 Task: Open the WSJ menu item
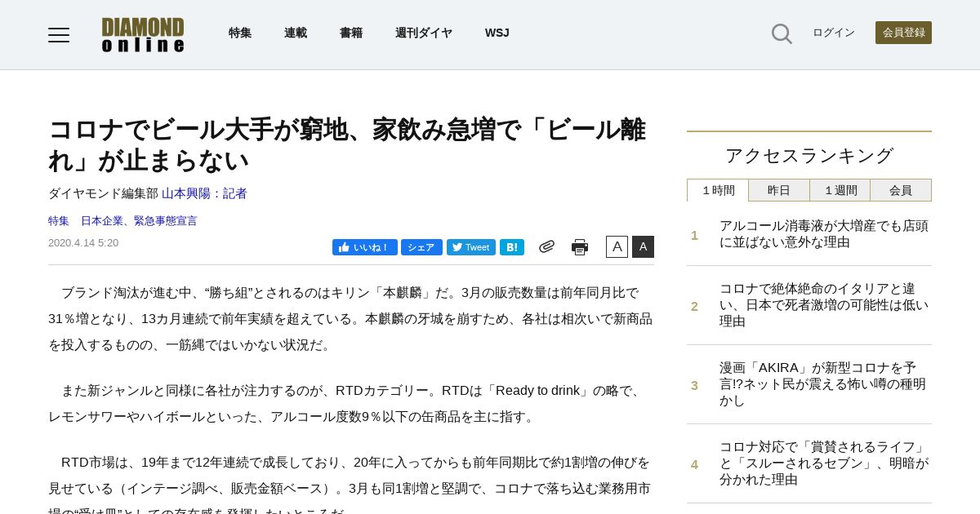(x=497, y=33)
